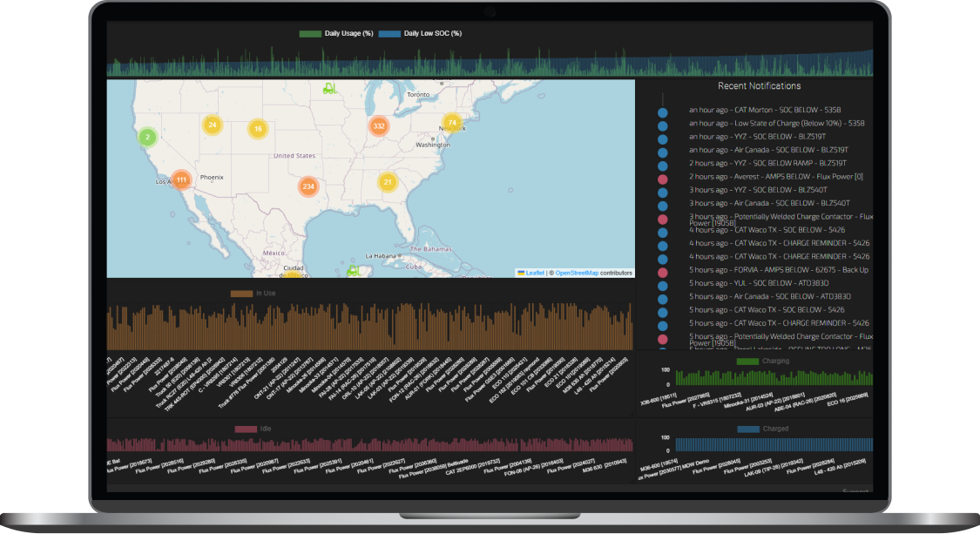Open the CAT Morton SOC BELOW notification
The width and height of the screenshot is (980, 534).
coord(776,111)
